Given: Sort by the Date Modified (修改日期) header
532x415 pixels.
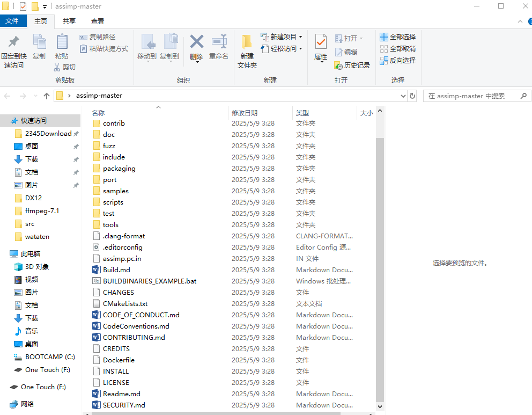Looking at the screenshot, I should [245, 113].
